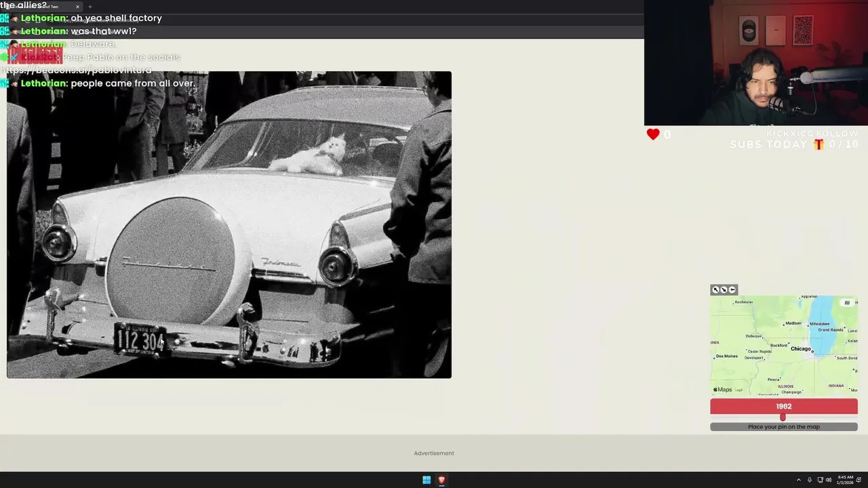Screen dimensions: 868x488
Task: Open the notification bell in the taskbar
Action: tap(859, 480)
